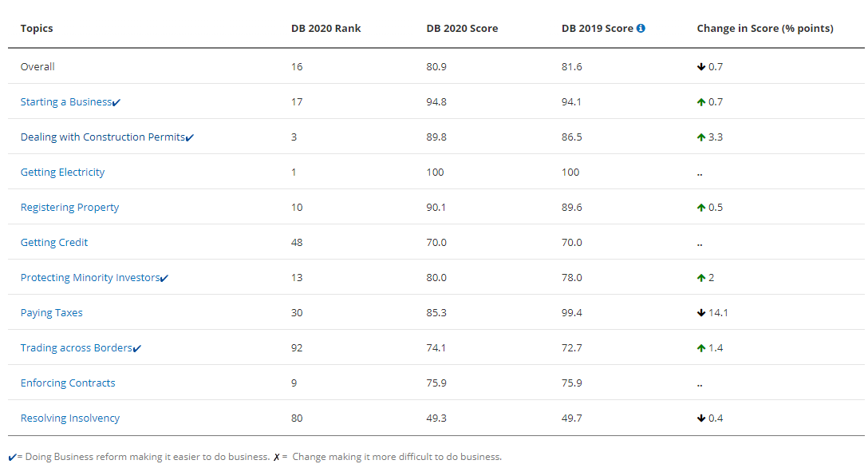Click the DB 2020 Rank column header
Screen dimensions: 868x468
(325, 29)
